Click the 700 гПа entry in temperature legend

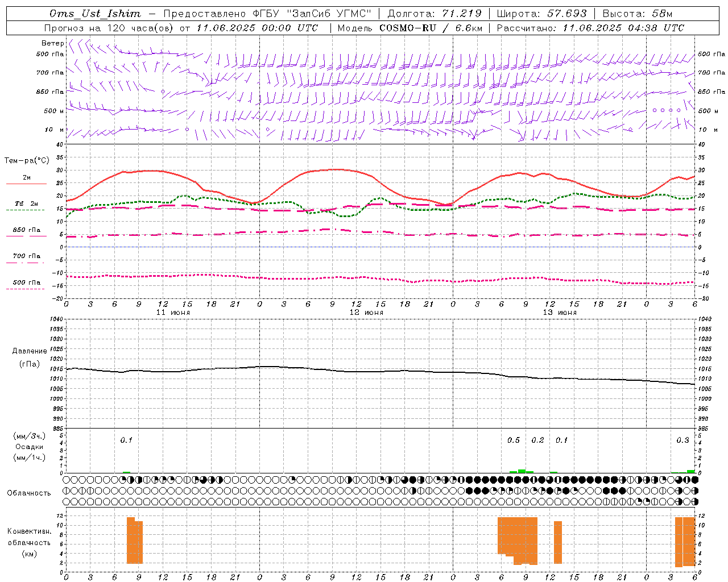click(x=27, y=256)
